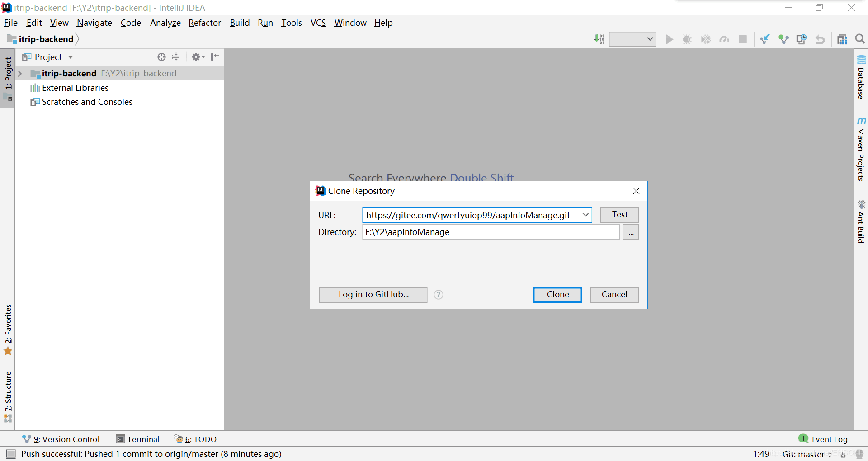Expand the itrip-backend project tree node

pyautogui.click(x=20, y=73)
